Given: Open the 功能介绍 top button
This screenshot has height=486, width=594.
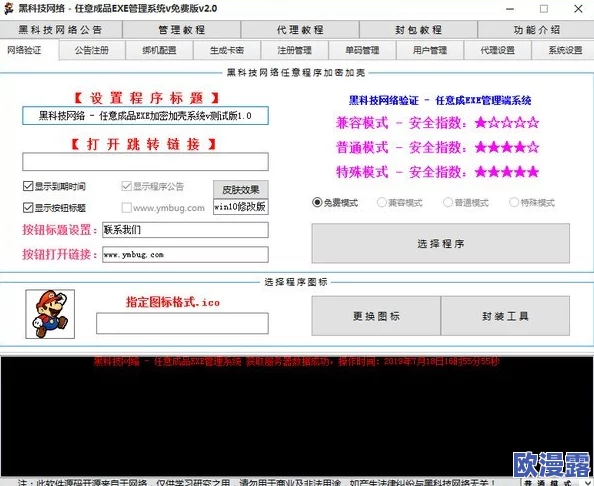Looking at the screenshot, I should click(x=536, y=30).
